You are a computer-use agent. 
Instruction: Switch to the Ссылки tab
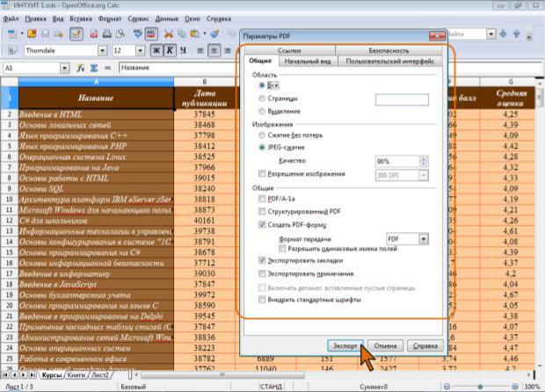click(289, 51)
